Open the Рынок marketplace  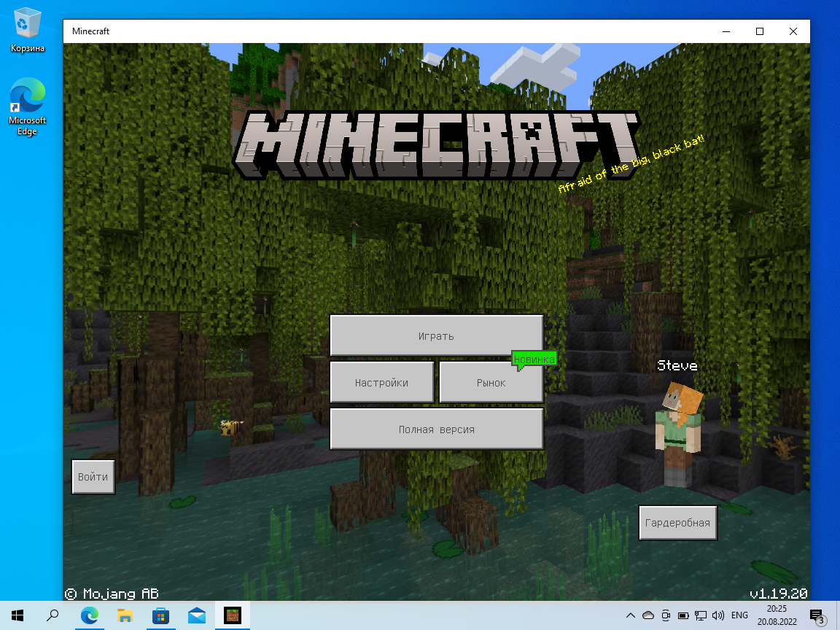[491, 382]
